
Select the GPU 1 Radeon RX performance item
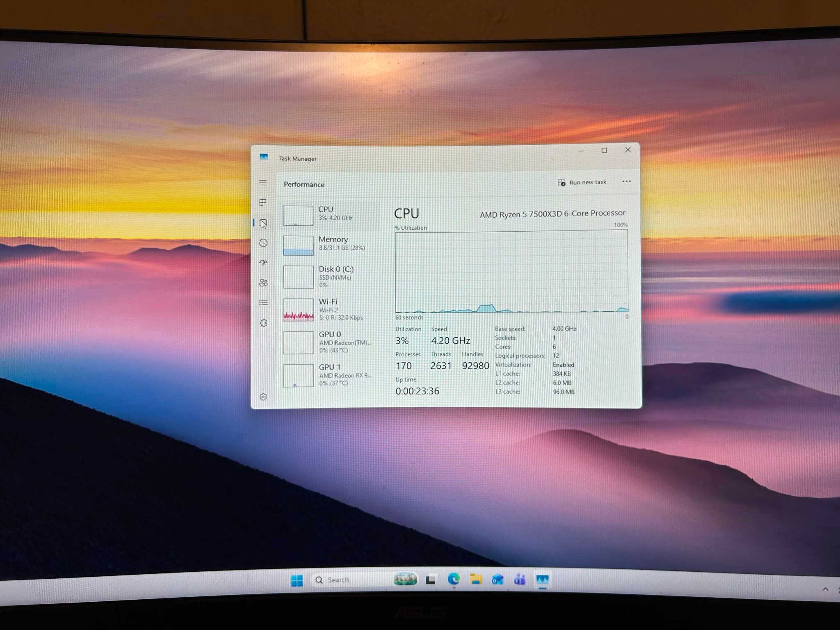click(x=330, y=375)
